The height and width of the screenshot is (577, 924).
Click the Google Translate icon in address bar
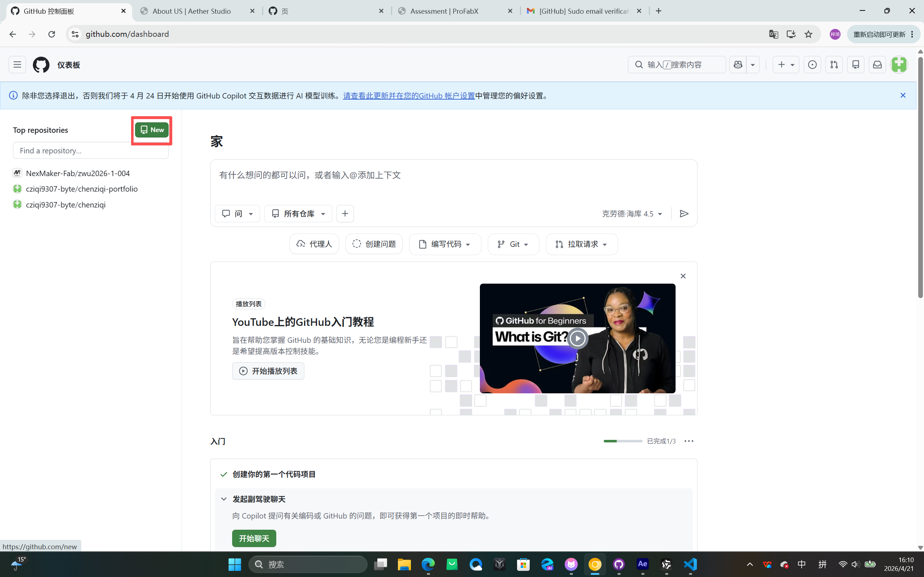tap(773, 34)
